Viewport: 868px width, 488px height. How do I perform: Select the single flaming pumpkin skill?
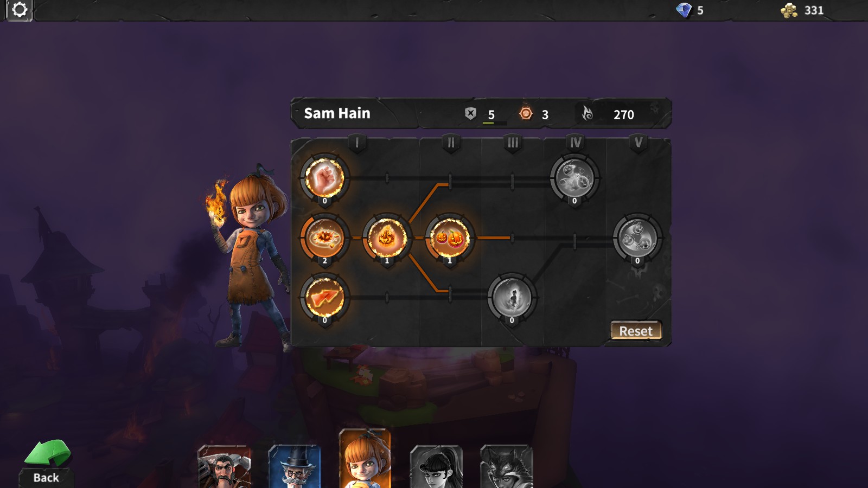tap(387, 238)
